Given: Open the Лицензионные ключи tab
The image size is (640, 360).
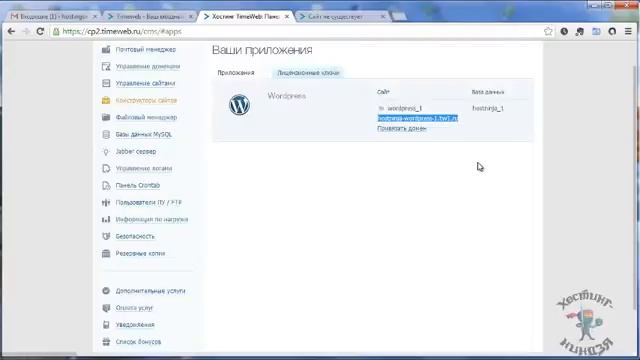Looking at the screenshot, I should tap(308, 73).
